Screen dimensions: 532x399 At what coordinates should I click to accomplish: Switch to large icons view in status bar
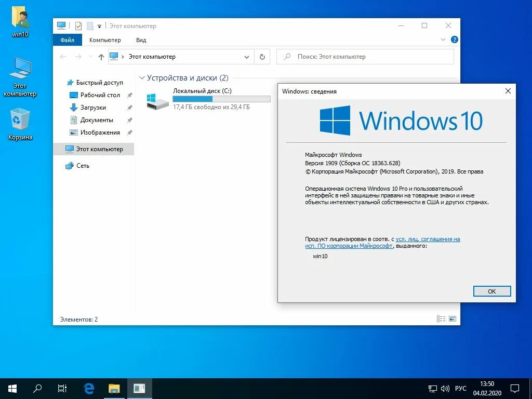(453, 318)
